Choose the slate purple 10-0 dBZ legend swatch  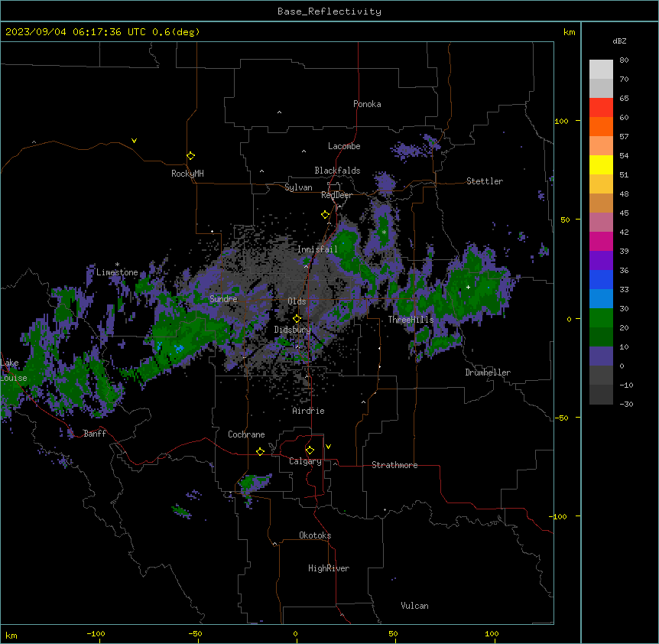coord(601,356)
